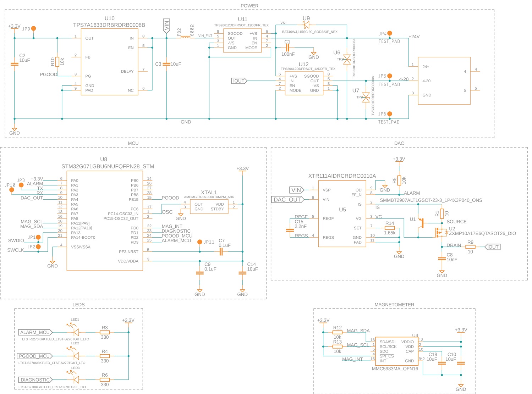The width and height of the screenshot is (532, 394).
Task: Click the C10 10uF capacitor symbol
Action: coord(461,363)
